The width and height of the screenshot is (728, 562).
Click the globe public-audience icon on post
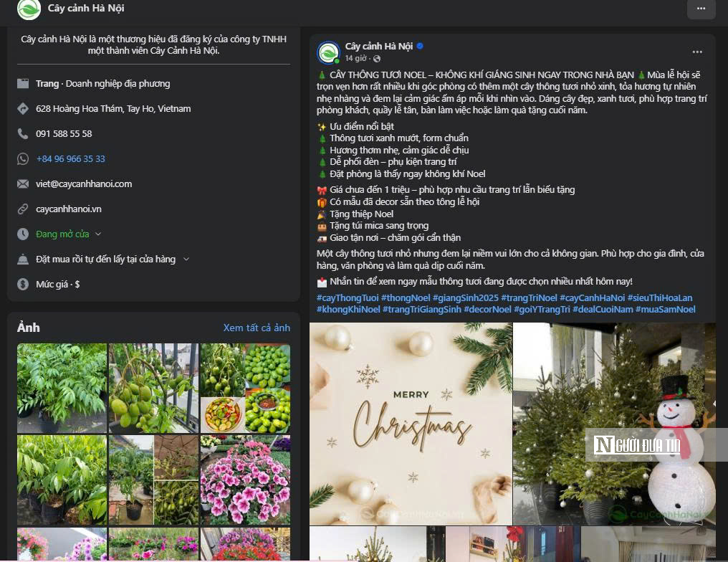coord(377,59)
